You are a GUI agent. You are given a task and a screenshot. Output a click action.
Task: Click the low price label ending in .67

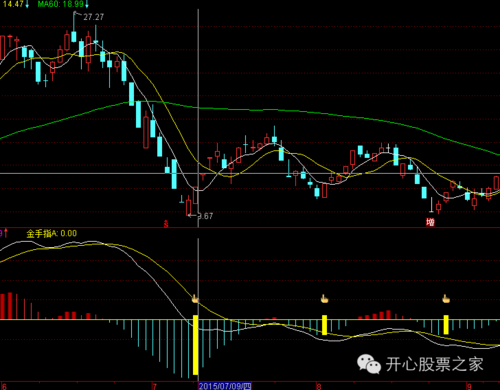pos(205,216)
